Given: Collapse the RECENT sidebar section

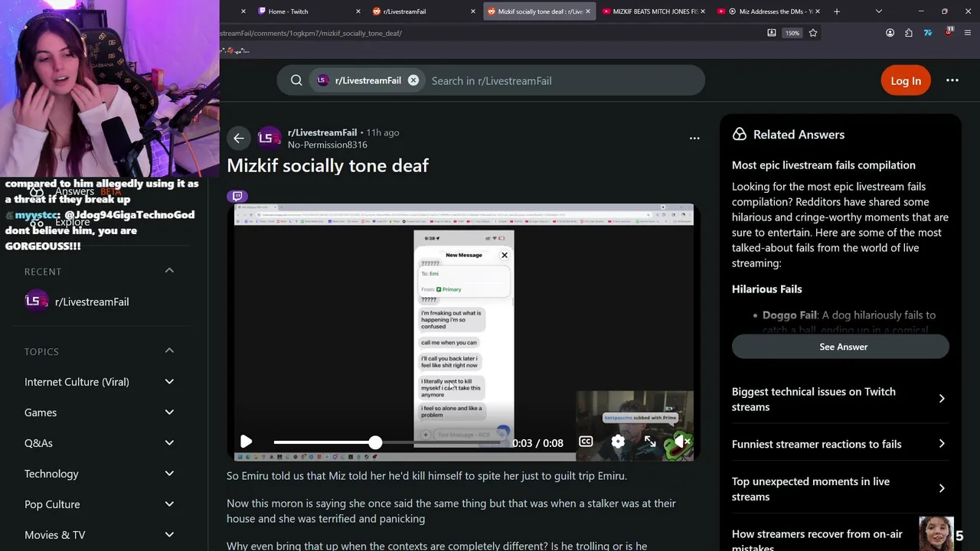Looking at the screenshot, I should point(169,270).
